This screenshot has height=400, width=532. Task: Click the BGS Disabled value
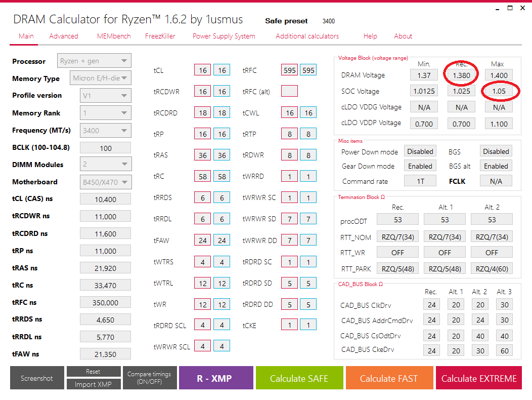tap(496, 151)
